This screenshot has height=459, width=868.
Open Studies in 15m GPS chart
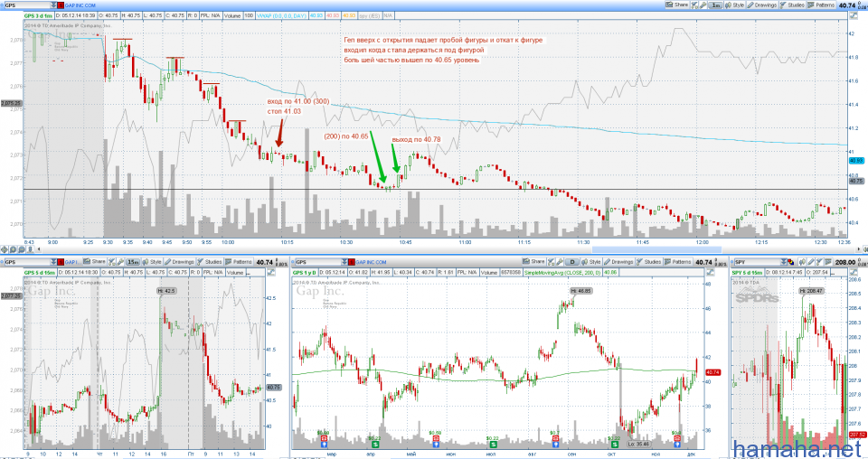209,261
